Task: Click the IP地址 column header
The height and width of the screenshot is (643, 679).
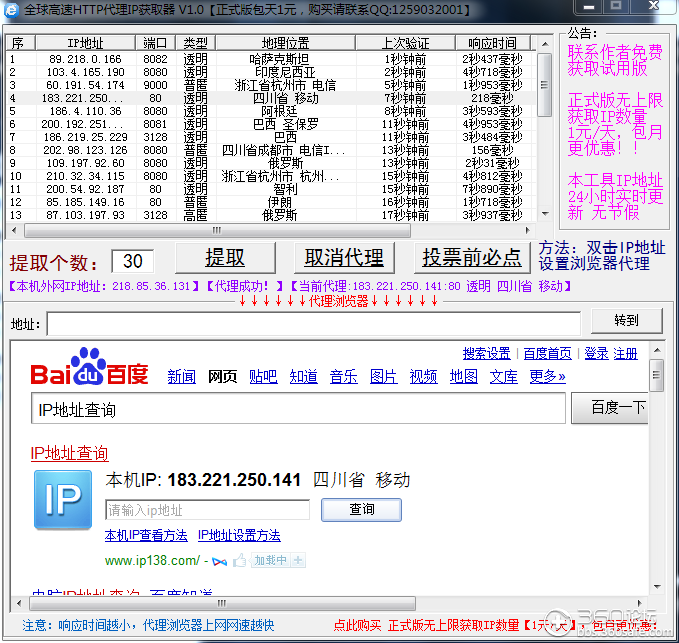Action: 85,43
